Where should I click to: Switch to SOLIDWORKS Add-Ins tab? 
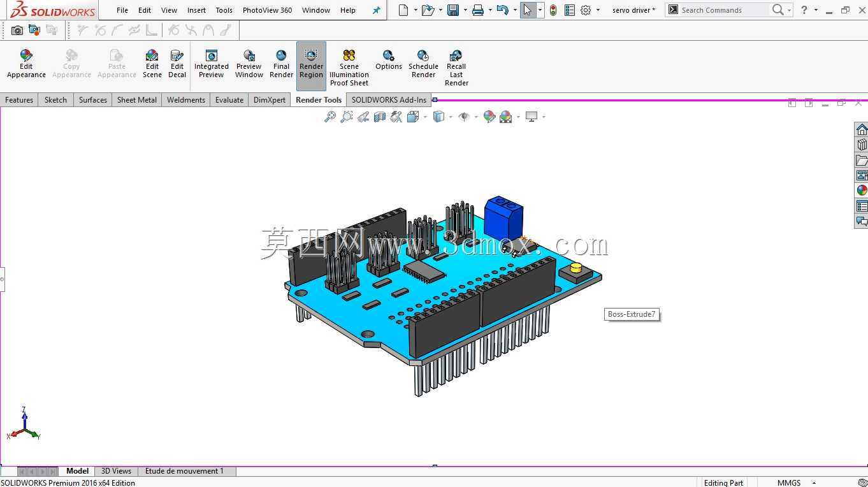click(389, 100)
